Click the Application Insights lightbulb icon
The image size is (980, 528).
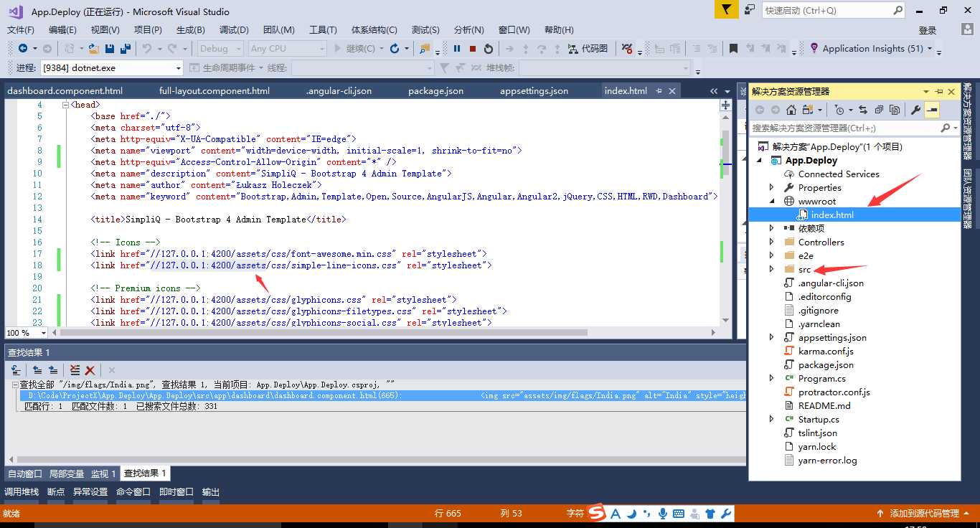coord(814,48)
